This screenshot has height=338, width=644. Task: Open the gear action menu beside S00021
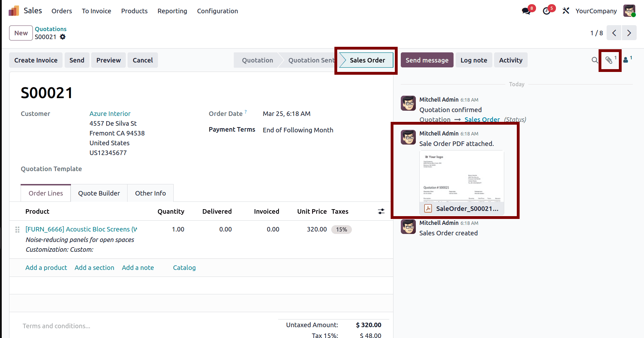(63, 37)
